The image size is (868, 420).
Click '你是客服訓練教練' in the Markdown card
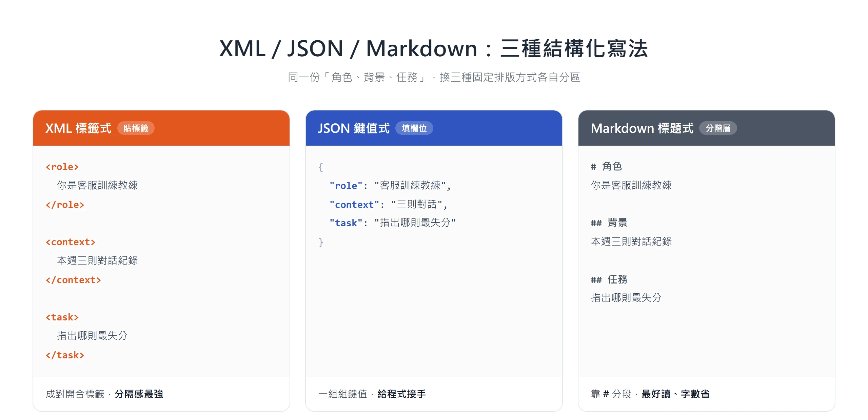(631, 185)
